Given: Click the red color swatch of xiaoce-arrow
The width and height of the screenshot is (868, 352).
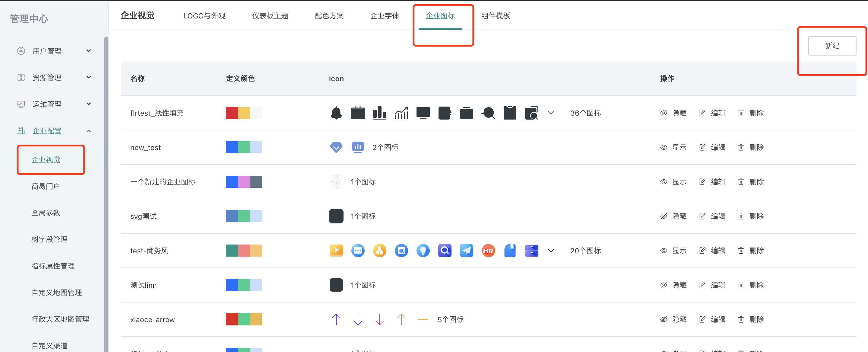Looking at the screenshot, I should tap(232, 319).
